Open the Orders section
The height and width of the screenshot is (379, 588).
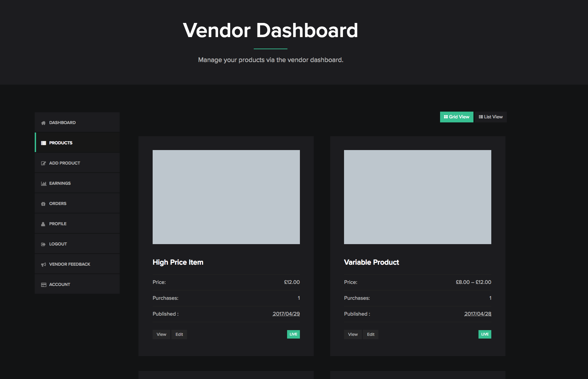pos(77,203)
